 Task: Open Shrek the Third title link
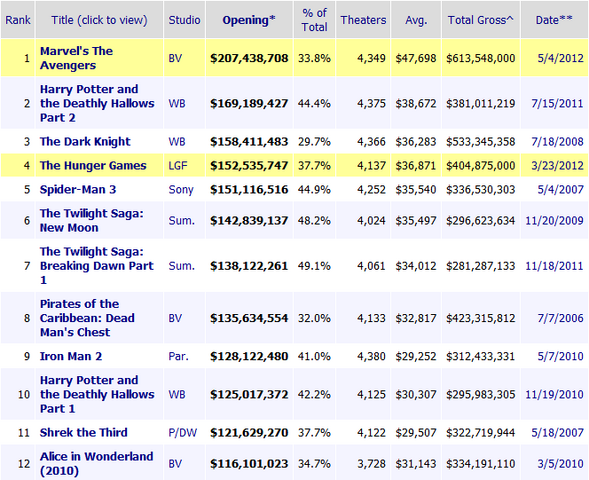[83, 433]
